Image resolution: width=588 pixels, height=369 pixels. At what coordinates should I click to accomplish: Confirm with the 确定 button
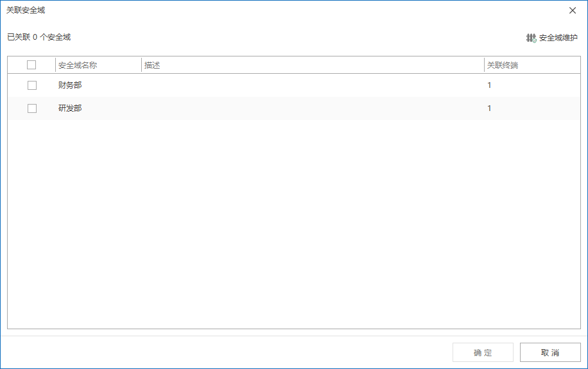(483, 352)
